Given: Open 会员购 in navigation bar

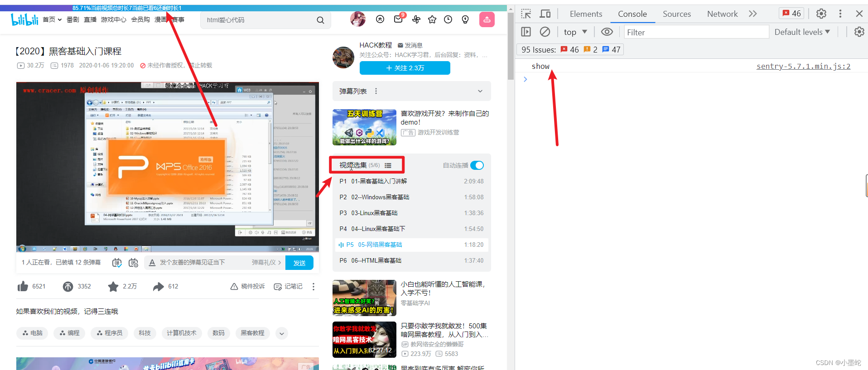Looking at the screenshot, I should pyautogui.click(x=140, y=19).
